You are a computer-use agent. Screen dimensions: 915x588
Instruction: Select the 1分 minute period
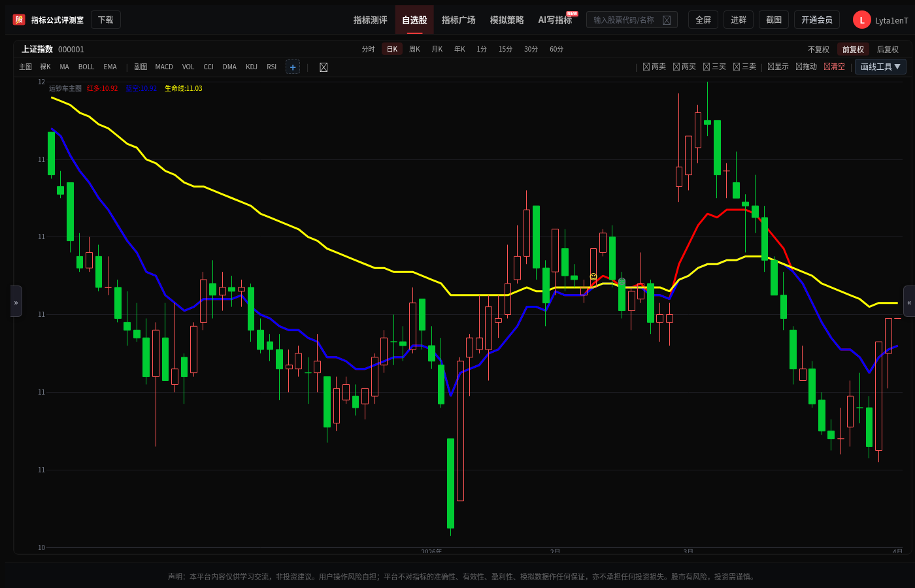pos(482,49)
